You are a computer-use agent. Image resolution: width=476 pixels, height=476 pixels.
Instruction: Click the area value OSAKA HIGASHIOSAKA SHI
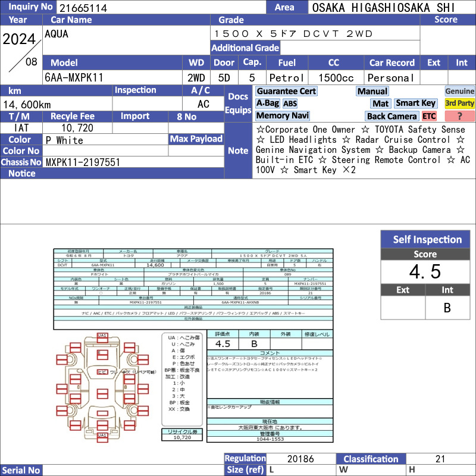click(383, 8)
